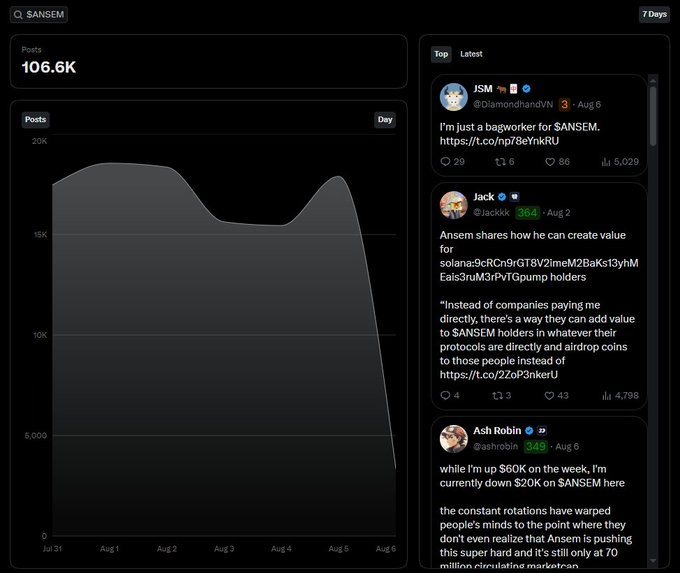Open the t.co/np78eYnkRU link
Screen dimensions: 680x573
(x=499, y=141)
